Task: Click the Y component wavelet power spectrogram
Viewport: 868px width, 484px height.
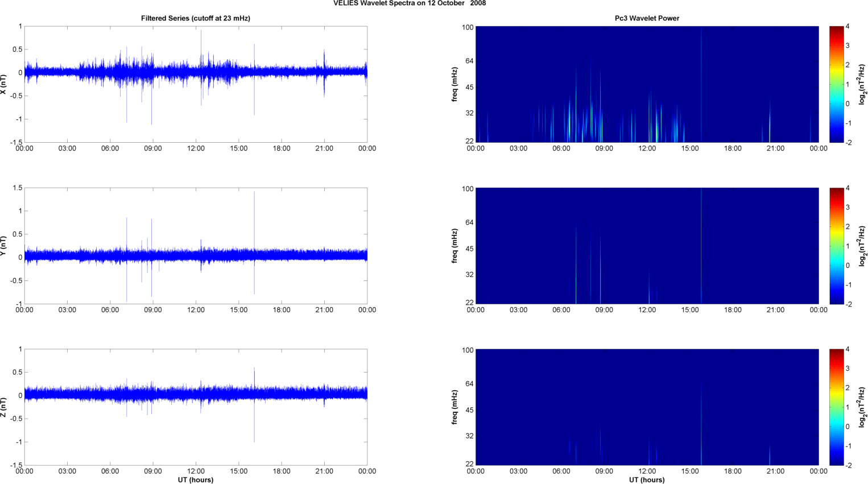Action: (x=647, y=246)
